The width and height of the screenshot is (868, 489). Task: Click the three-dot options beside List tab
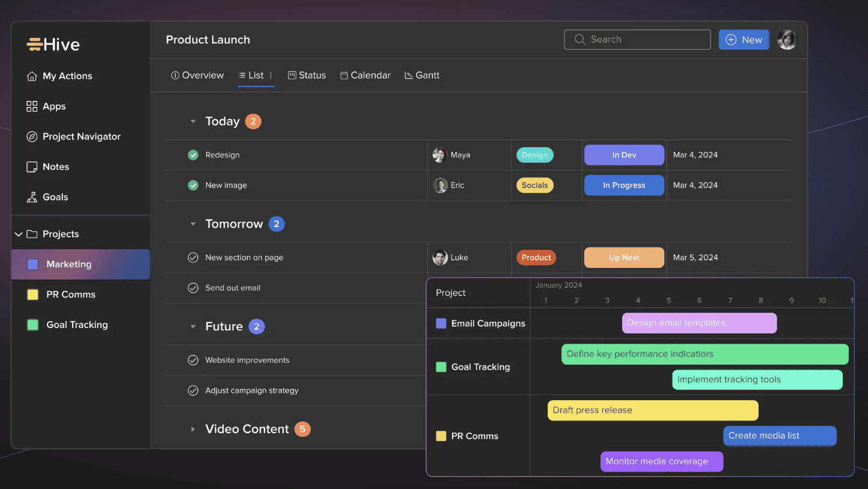point(270,76)
